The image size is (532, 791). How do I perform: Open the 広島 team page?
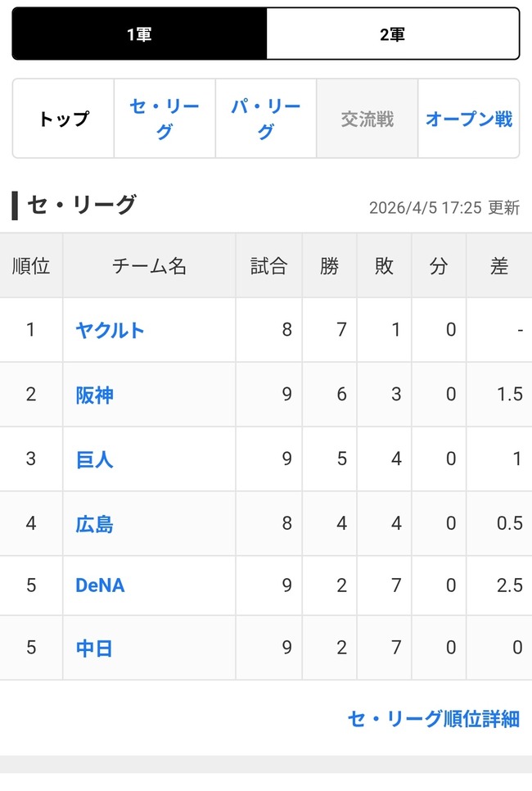[x=95, y=522]
